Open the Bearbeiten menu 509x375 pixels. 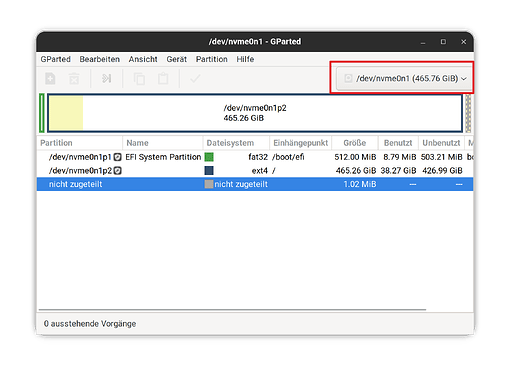(x=100, y=59)
